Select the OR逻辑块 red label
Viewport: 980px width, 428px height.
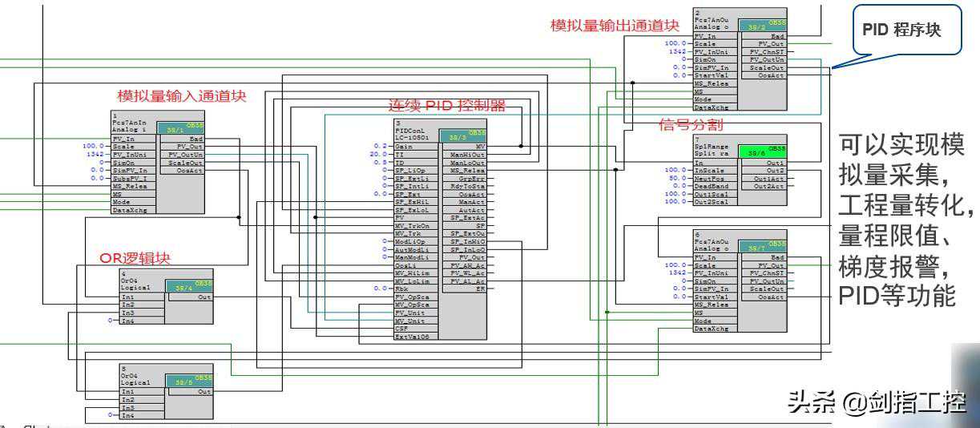pos(135,257)
